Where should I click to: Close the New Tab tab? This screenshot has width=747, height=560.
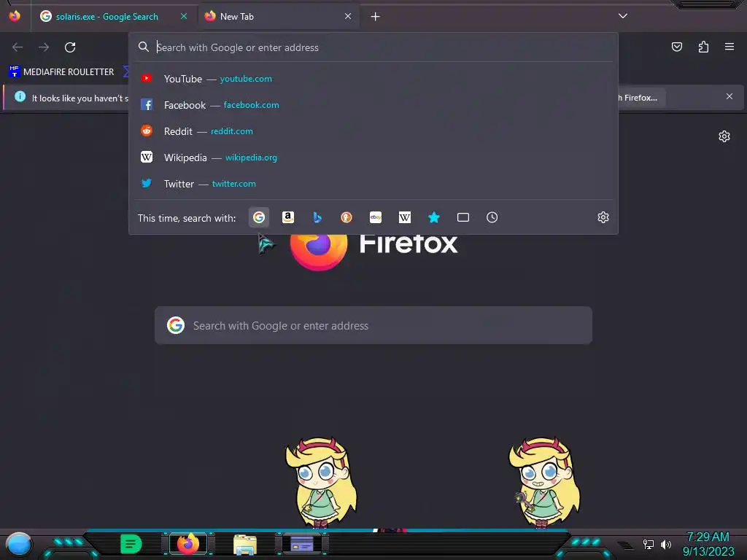(348, 17)
